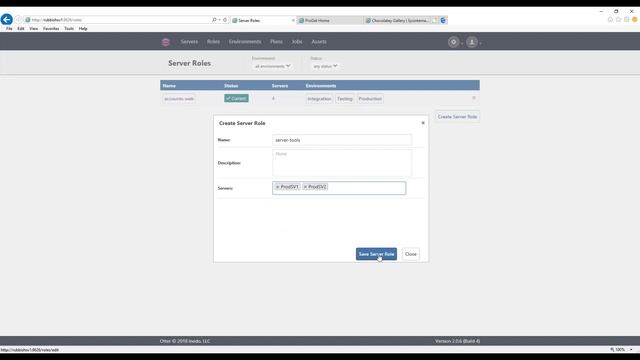Go to Environments in the navbar
Viewport: 640px width, 360px height.
point(245,42)
